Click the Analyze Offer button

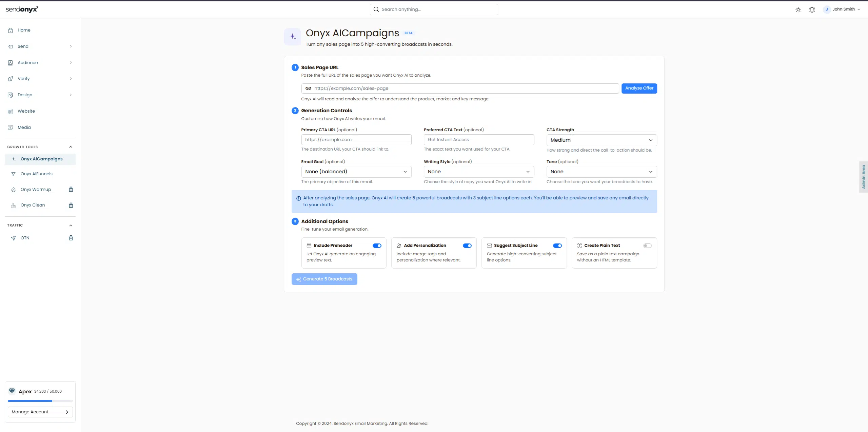[x=639, y=88]
